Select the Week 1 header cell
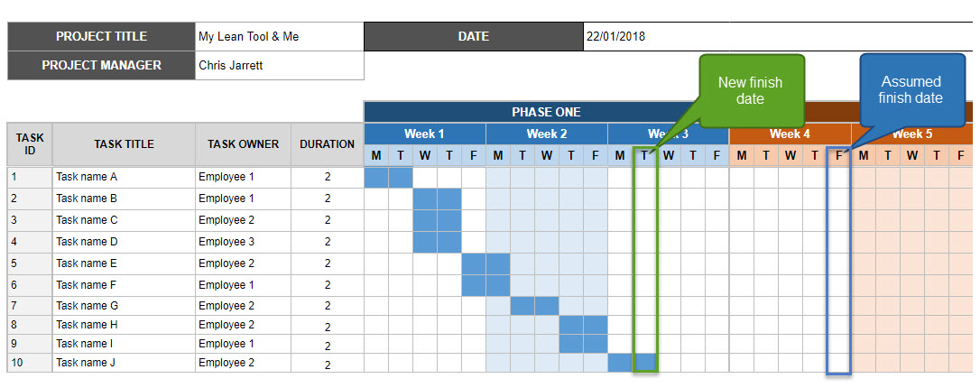Image resolution: width=980 pixels, height=388 pixels. coord(424,134)
